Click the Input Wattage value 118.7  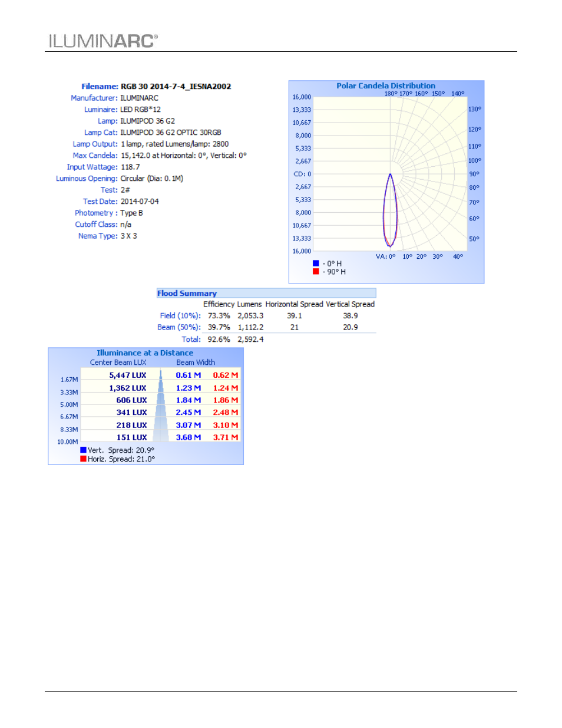pyautogui.click(x=130, y=167)
